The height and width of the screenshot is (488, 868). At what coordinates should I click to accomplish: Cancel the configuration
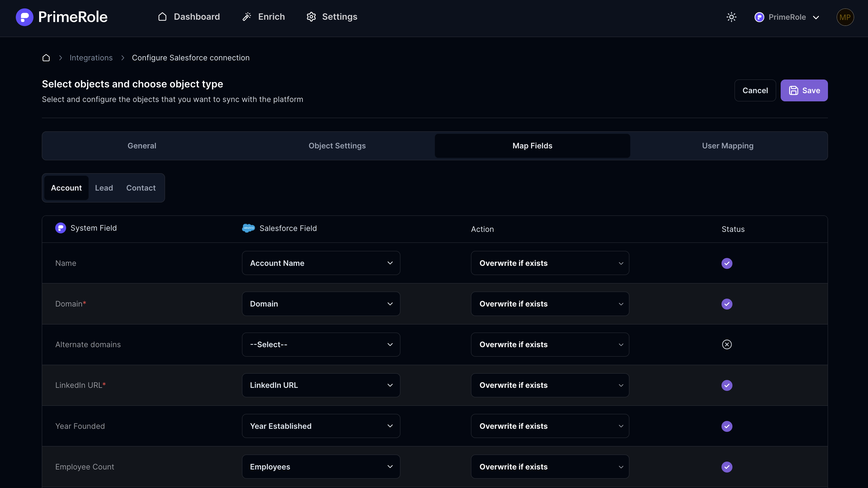[x=755, y=90]
